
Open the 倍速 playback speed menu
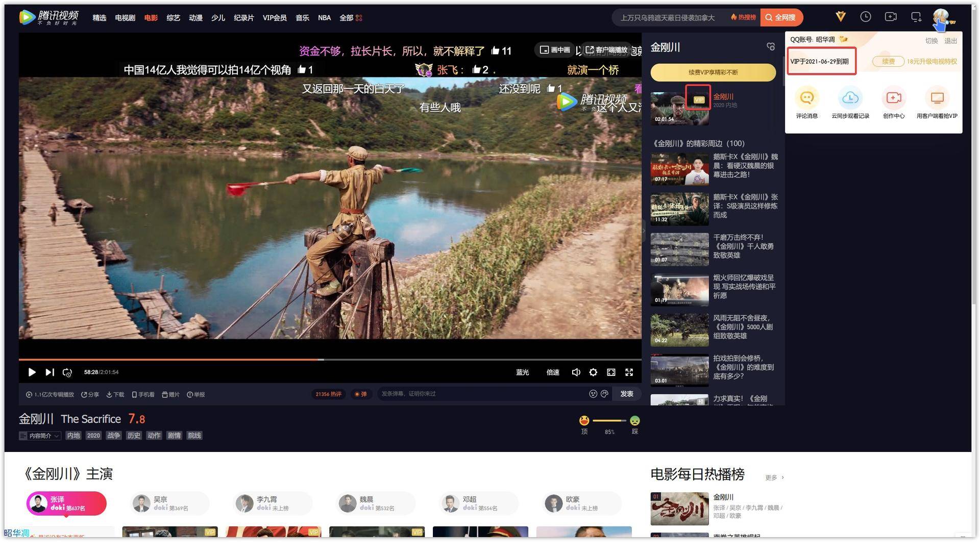pyautogui.click(x=552, y=372)
